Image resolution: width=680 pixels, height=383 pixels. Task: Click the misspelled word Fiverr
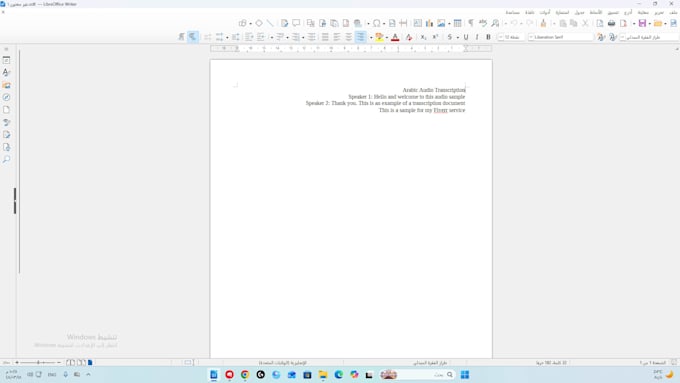click(x=440, y=110)
